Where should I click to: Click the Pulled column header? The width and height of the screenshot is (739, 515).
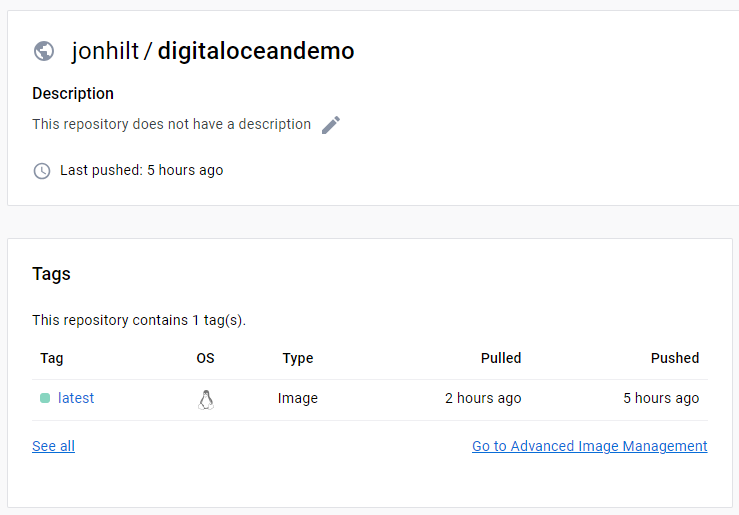click(501, 358)
